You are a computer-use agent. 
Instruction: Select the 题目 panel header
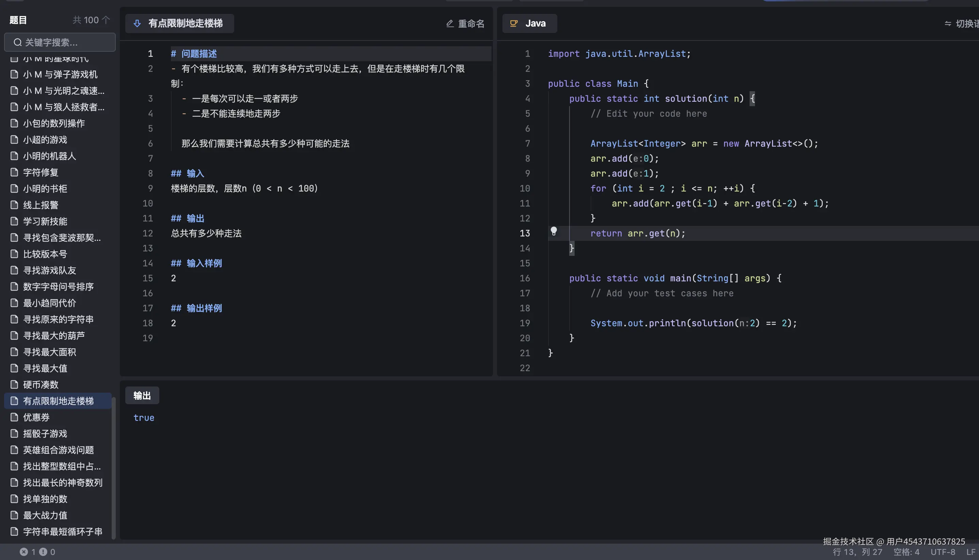[17, 20]
